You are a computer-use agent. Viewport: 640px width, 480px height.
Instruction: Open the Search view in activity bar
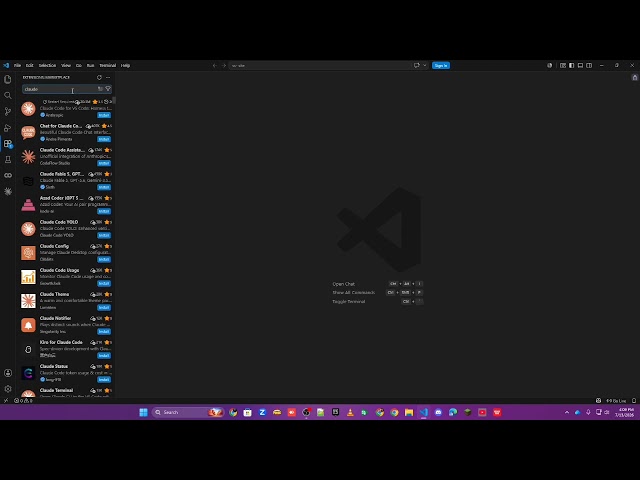coord(8,96)
